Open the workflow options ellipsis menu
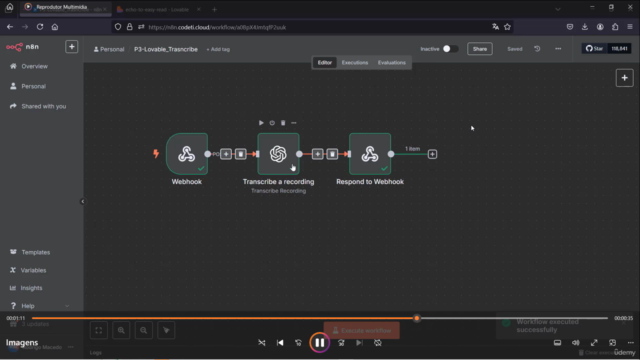640x360 pixels. pyautogui.click(x=558, y=49)
